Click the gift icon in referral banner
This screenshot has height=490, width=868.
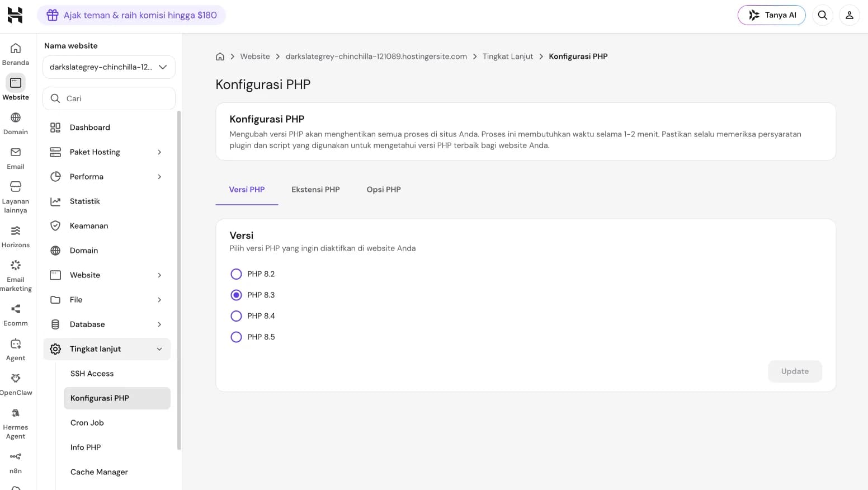(x=53, y=15)
